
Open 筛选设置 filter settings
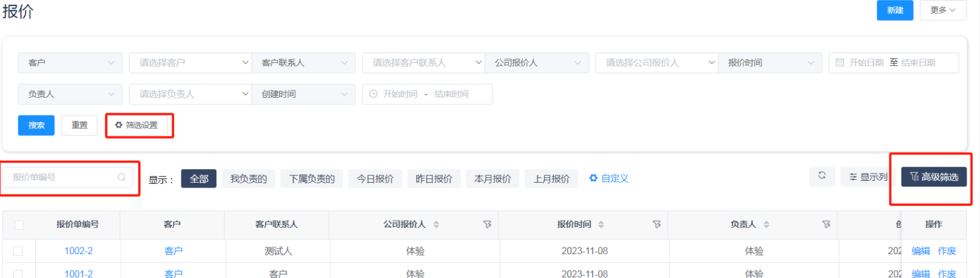point(137,125)
